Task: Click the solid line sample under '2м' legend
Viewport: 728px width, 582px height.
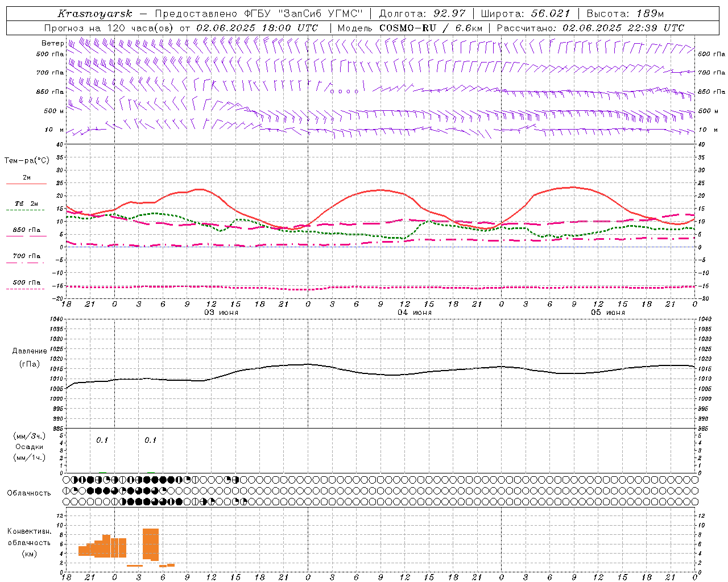Action: click(26, 184)
